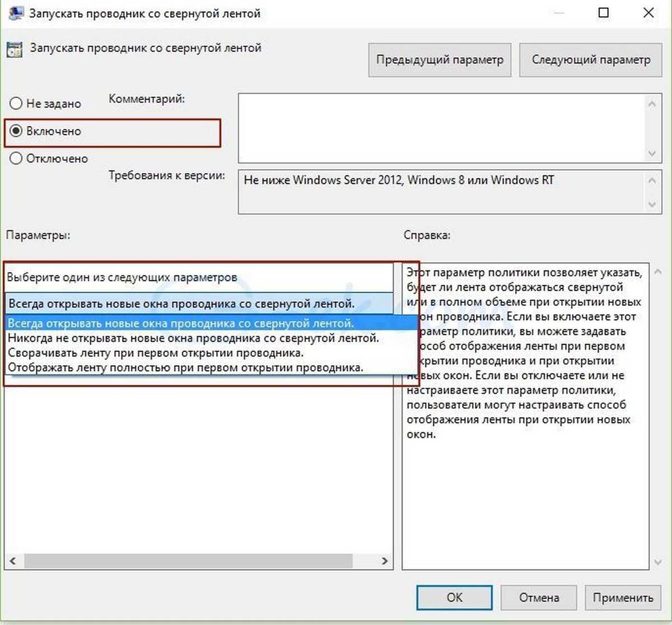Choose 'Всегда открывать новые окна' highlighted option
Viewport: 672px width, 625px height.
click(x=180, y=323)
